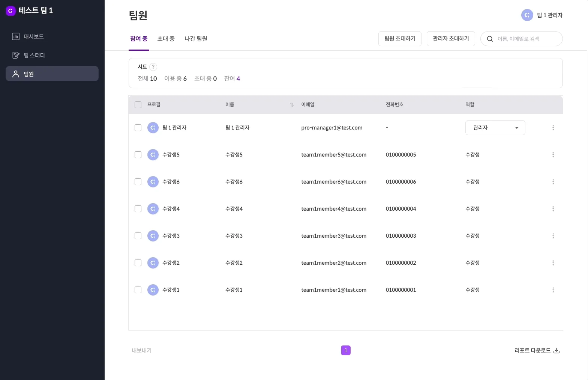Click the top-right profile avatar
Image resolution: width=588 pixels, height=380 pixels.
point(527,15)
